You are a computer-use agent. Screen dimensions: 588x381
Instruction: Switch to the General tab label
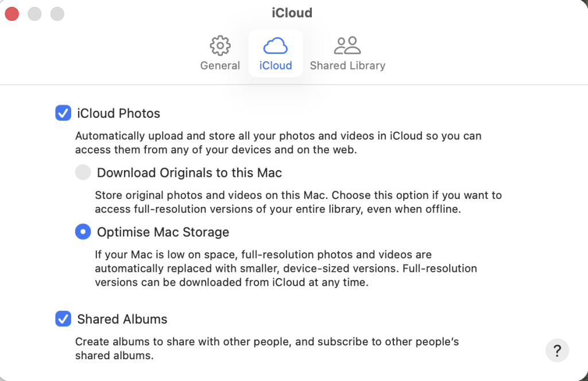click(220, 66)
